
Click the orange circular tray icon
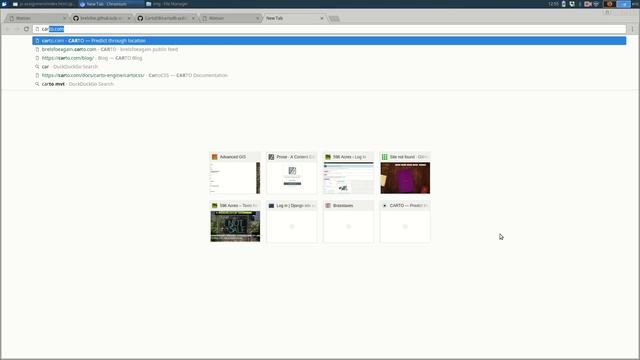(609, 4)
